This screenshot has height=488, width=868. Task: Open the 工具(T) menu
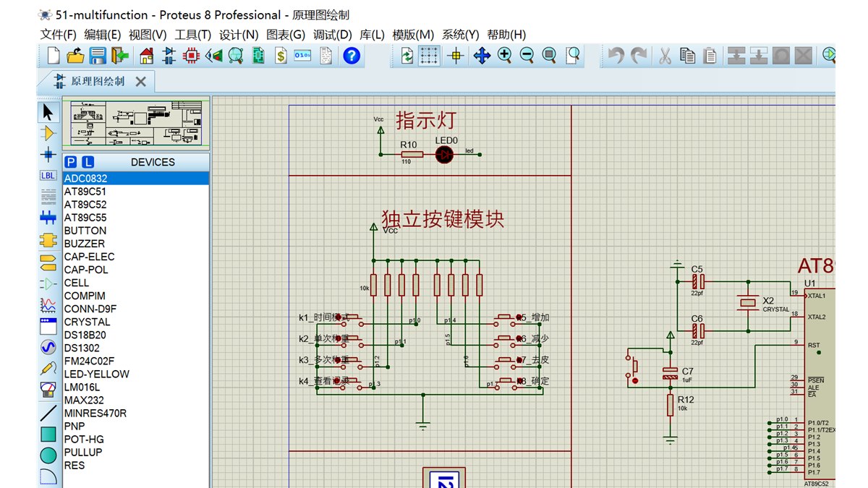coord(193,35)
